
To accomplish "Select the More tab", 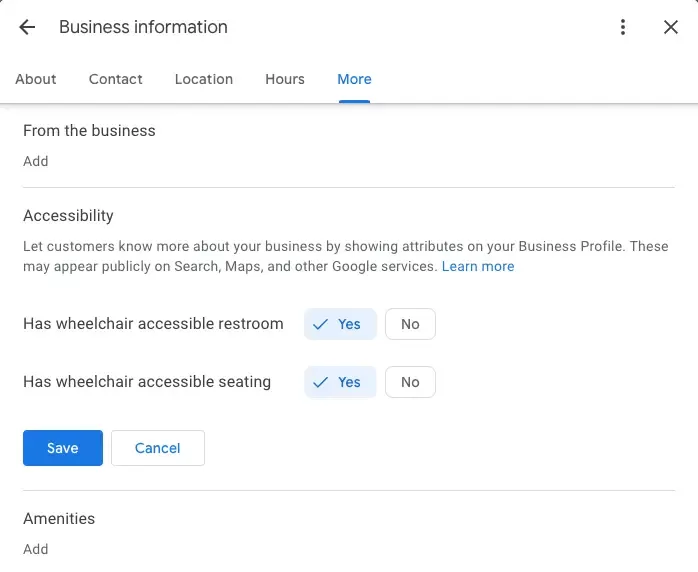I will 354,79.
